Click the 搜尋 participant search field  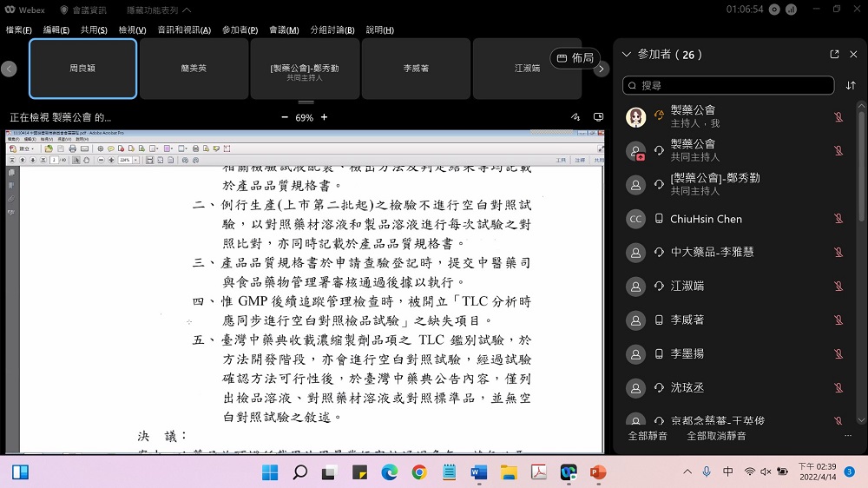(728, 85)
